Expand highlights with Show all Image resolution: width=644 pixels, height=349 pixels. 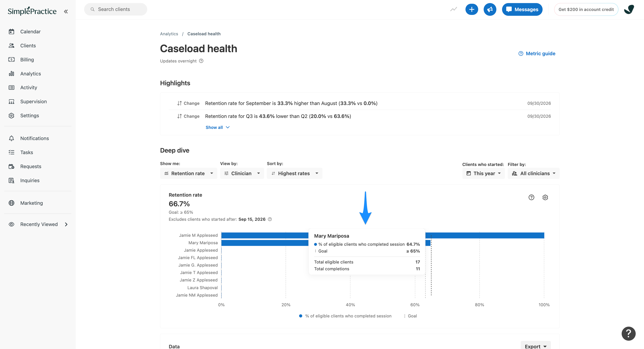[x=218, y=127]
